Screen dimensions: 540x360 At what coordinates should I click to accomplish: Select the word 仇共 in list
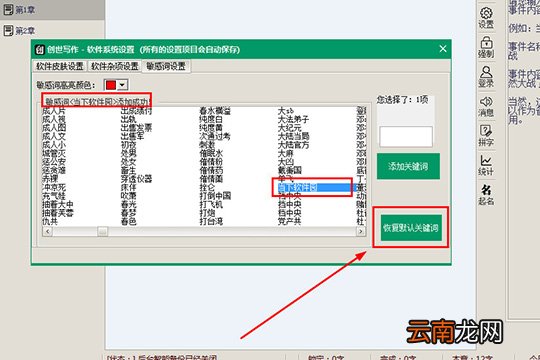pyautogui.click(x=50, y=222)
